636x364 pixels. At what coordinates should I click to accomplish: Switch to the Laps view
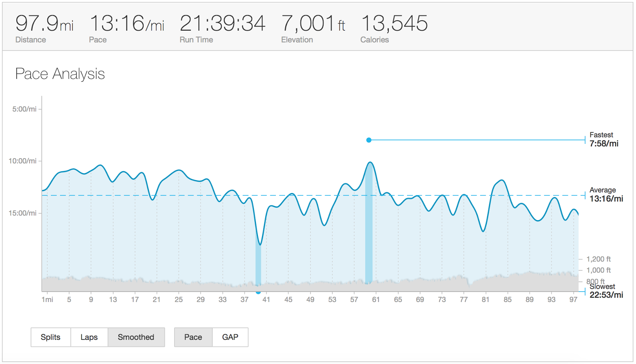[x=89, y=337]
